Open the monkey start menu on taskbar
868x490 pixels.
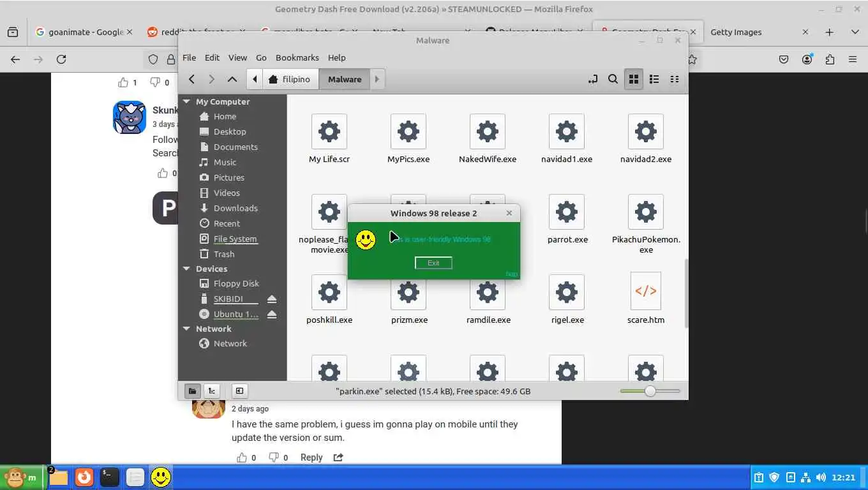pos(21,477)
